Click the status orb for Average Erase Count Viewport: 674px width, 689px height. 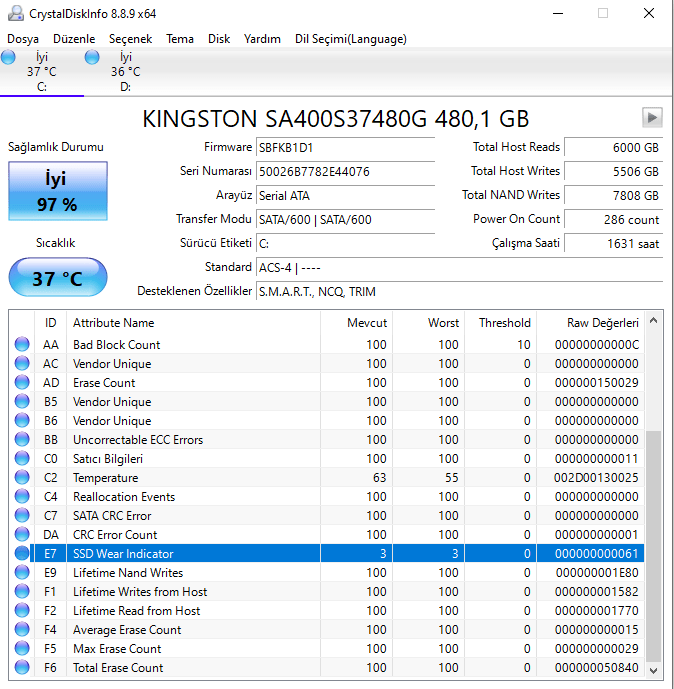coord(22,629)
